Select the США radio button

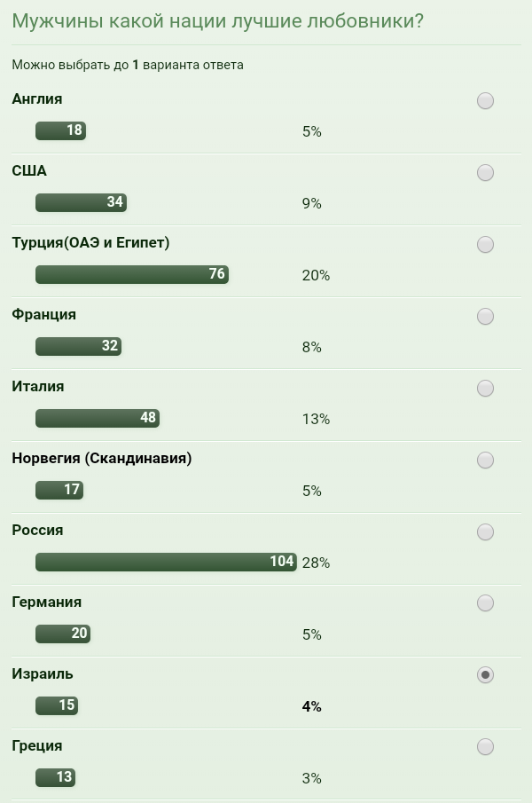(485, 173)
